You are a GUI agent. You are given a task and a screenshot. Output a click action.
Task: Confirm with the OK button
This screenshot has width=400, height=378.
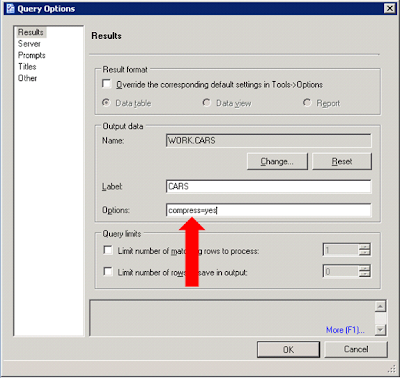288,349
